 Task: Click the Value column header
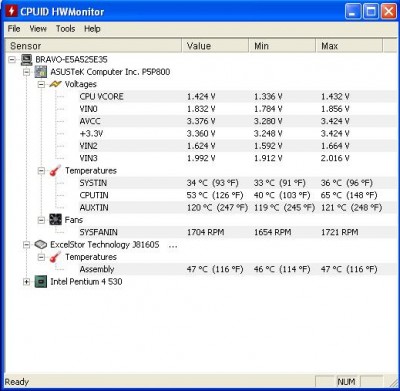215,46
